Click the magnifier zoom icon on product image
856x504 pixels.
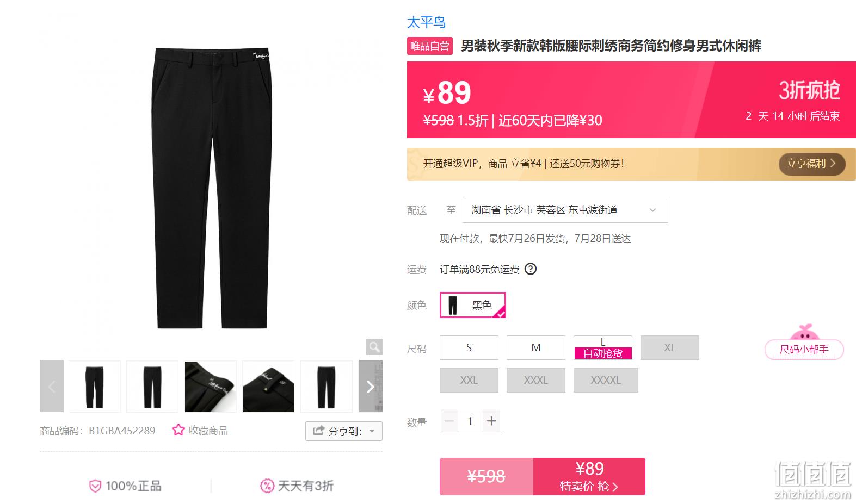point(374,347)
